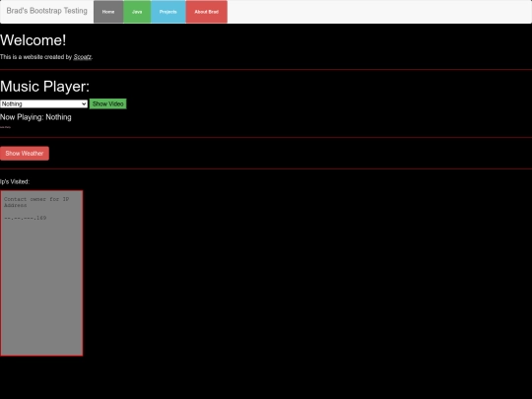Open the Java nav tab

[137, 12]
